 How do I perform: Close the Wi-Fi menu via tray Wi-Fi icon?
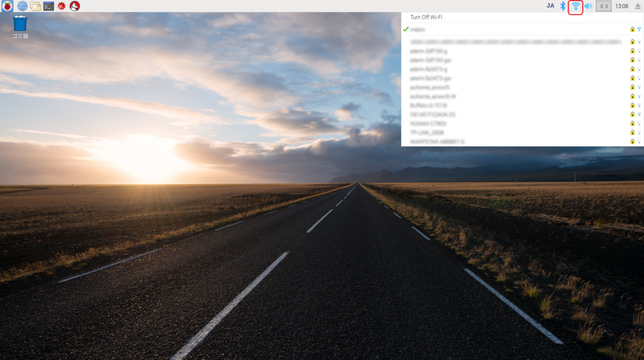(x=575, y=6)
